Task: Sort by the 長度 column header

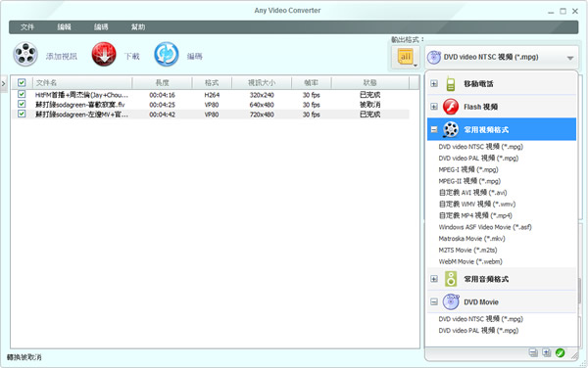Action: click(162, 83)
